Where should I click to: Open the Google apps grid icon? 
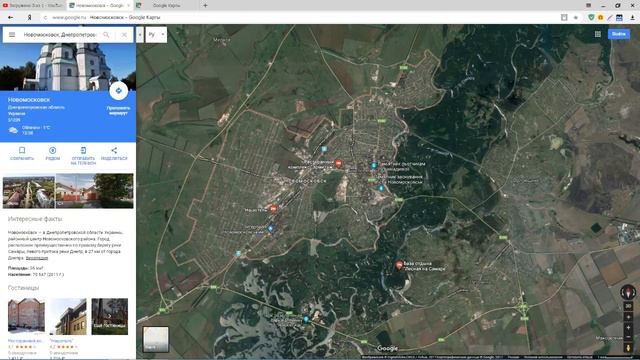[x=598, y=34]
